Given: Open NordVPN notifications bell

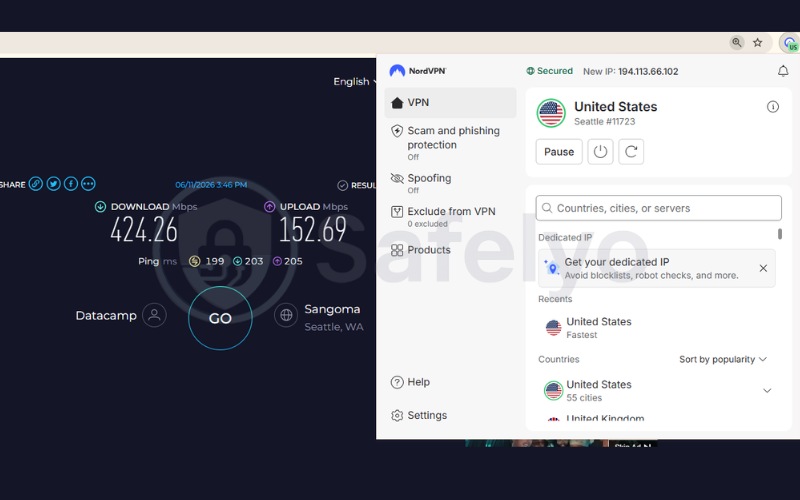Looking at the screenshot, I should [783, 71].
